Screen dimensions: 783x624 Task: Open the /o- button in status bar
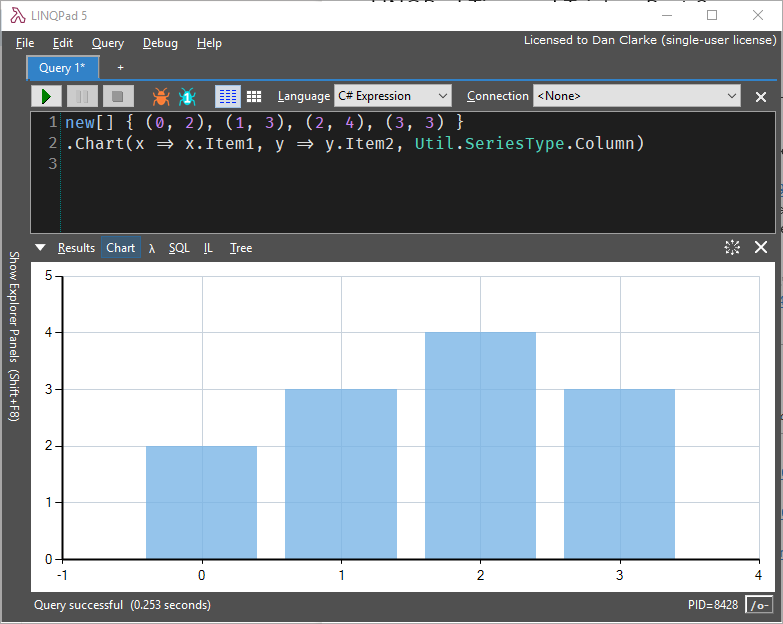759,605
